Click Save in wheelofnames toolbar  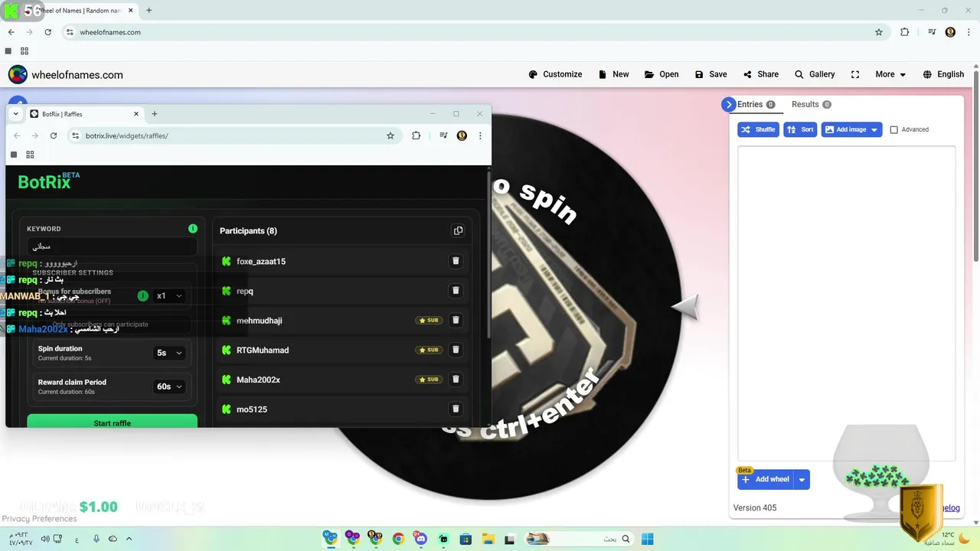coord(710,74)
